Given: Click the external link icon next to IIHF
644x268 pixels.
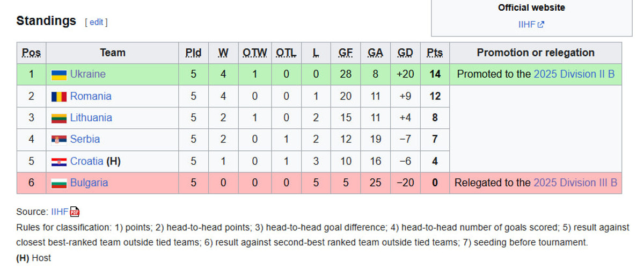Looking at the screenshot, I should (x=541, y=24).
